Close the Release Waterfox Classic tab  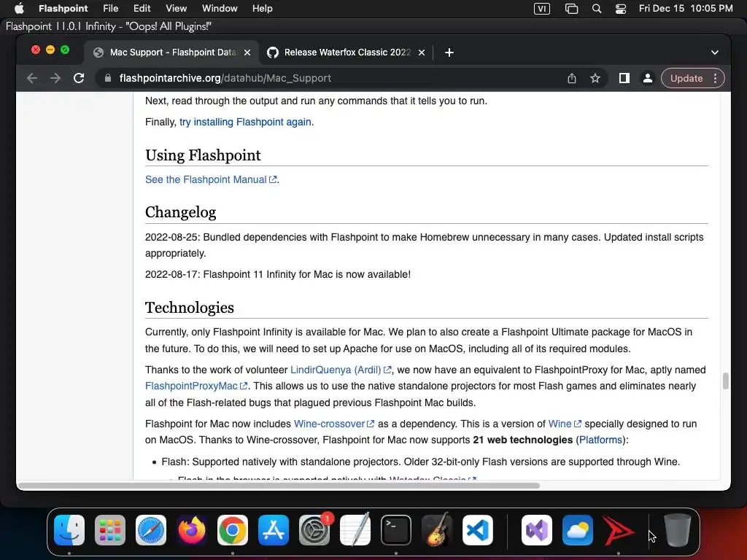pos(422,52)
